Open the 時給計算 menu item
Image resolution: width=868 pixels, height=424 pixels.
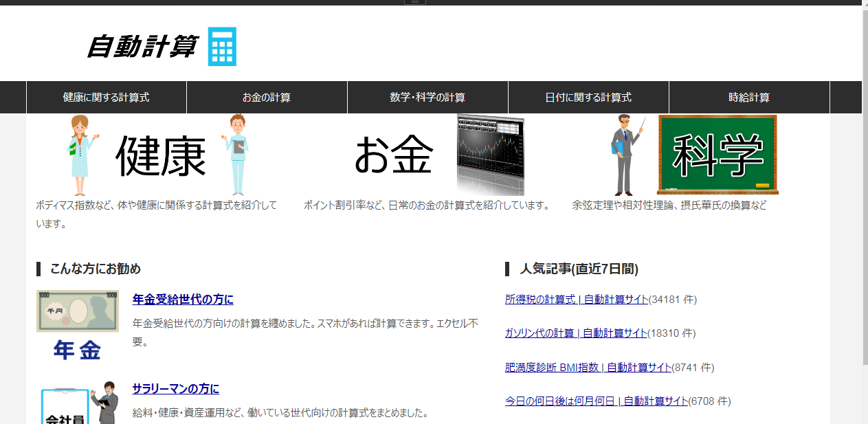click(749, 98)
